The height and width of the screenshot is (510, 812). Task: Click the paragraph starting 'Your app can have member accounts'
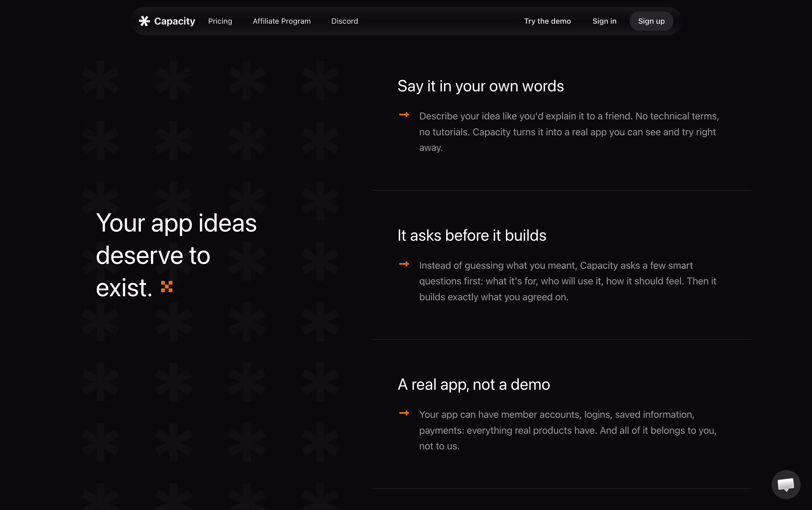(568, 430)
